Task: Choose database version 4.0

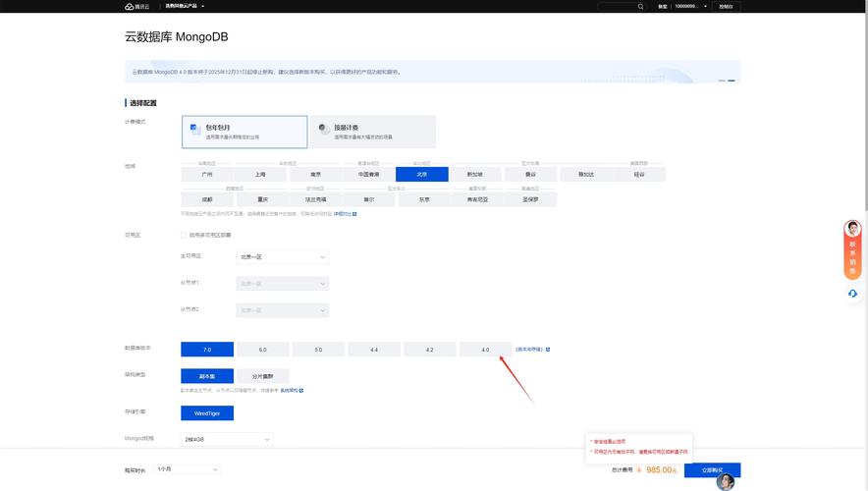Action: click(x=485, y=349)
